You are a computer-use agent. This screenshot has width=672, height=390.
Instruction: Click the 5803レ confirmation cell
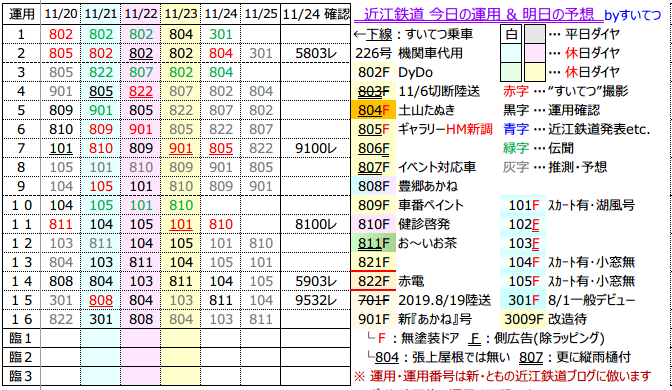[316, 53]
